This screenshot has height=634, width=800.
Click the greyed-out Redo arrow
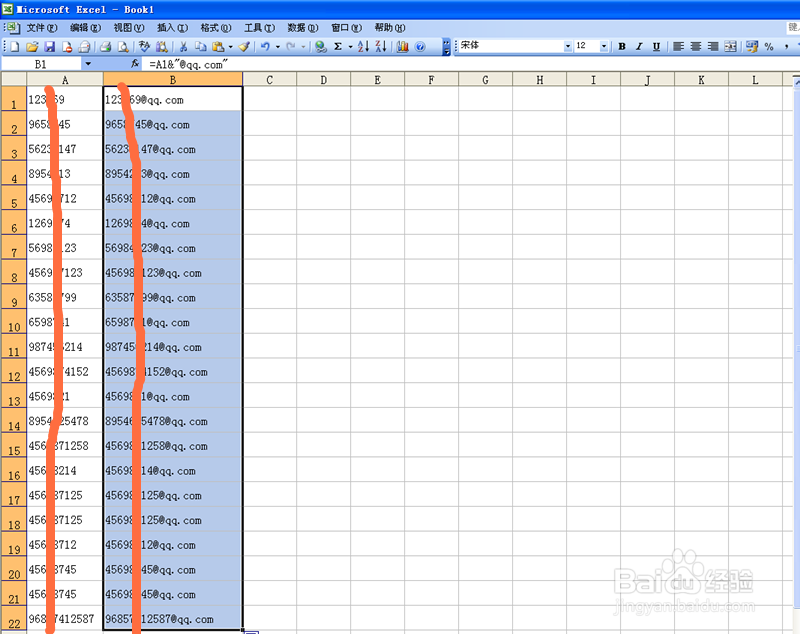tap(291, 47)
